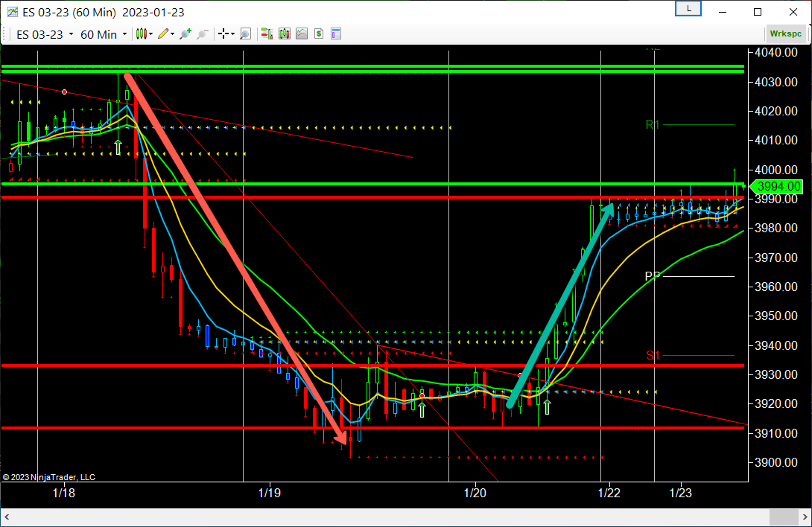Click the zoom in magnifier icon

pos(185,34)
